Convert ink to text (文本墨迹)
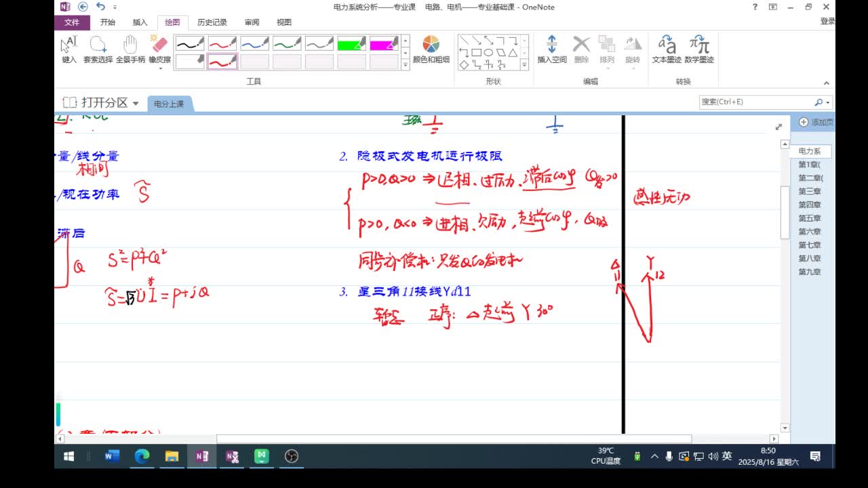 click(667, 49)
